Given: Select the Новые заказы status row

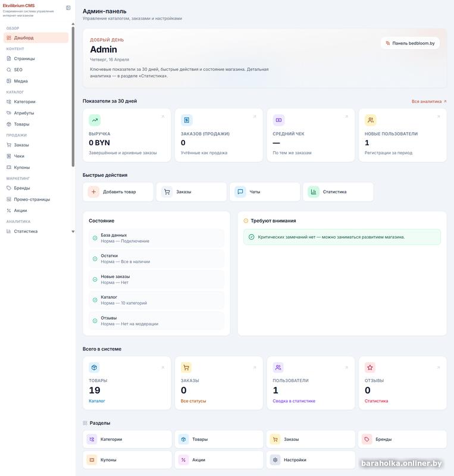Looking at the screenshot, I should (156, 279).
